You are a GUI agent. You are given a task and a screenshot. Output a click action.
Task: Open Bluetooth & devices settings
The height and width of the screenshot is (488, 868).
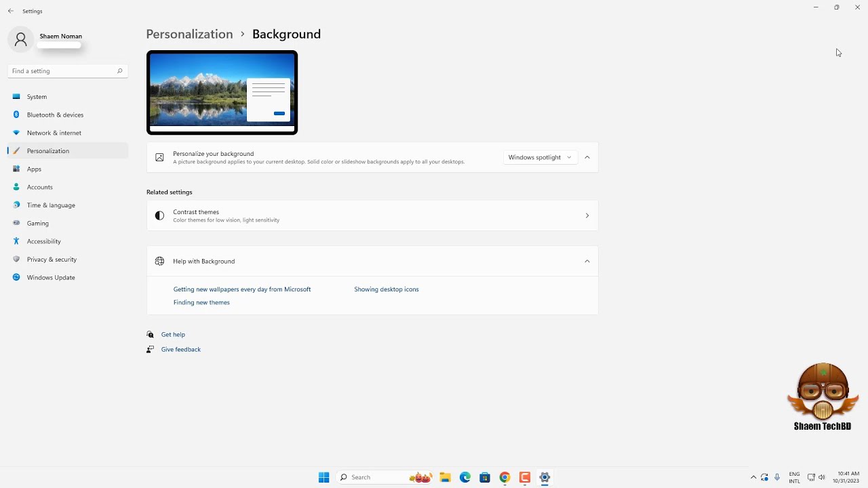[x=67, y=115]
